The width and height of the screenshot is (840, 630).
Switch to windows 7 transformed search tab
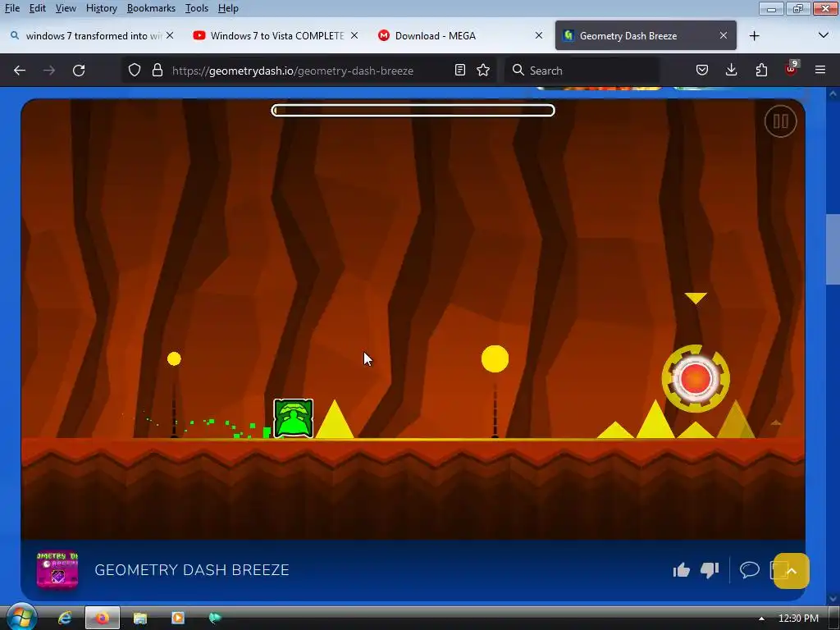(93, 36)
